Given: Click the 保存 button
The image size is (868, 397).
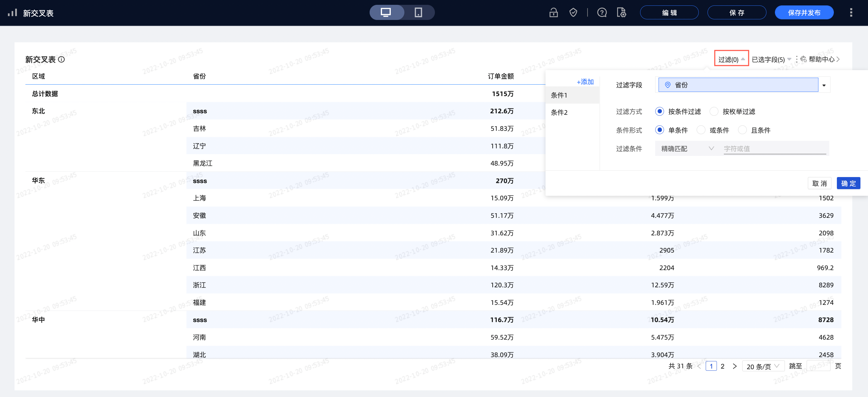Looking at the screenshot, I should click(736, 13).
